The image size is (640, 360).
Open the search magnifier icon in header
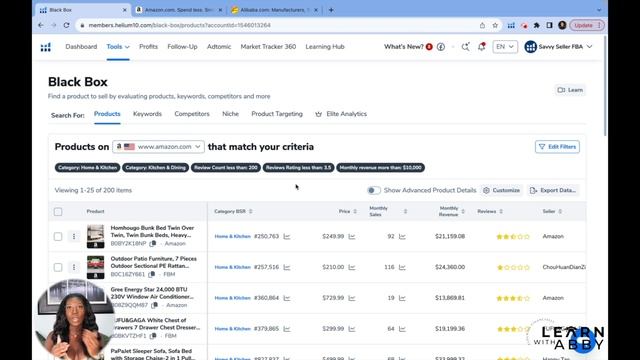465,47
